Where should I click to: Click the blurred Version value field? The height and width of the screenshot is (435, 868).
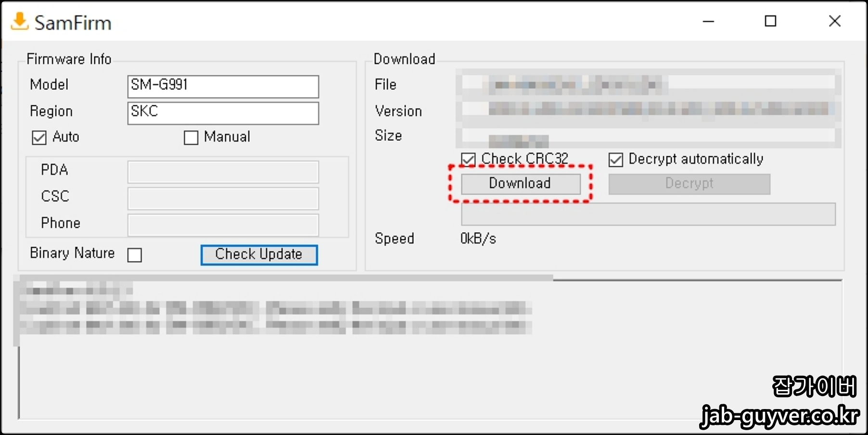tap(648, 110)
